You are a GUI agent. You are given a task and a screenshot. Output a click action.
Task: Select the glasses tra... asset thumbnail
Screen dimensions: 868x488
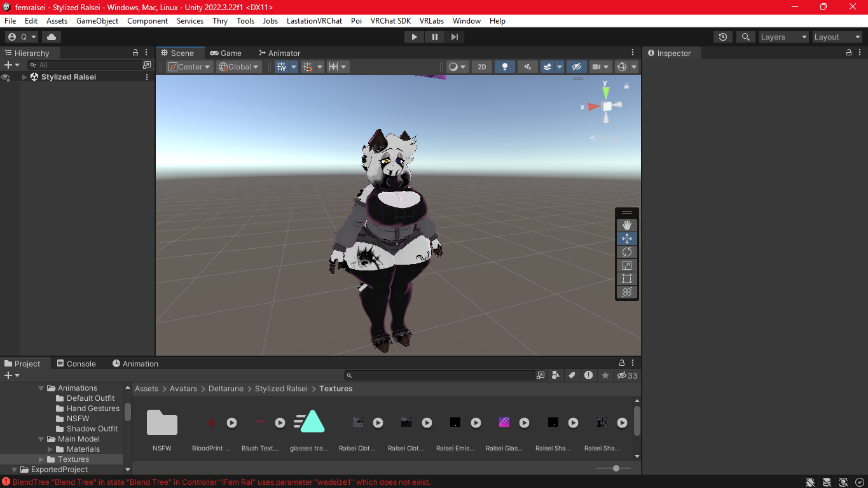point(309,423)
